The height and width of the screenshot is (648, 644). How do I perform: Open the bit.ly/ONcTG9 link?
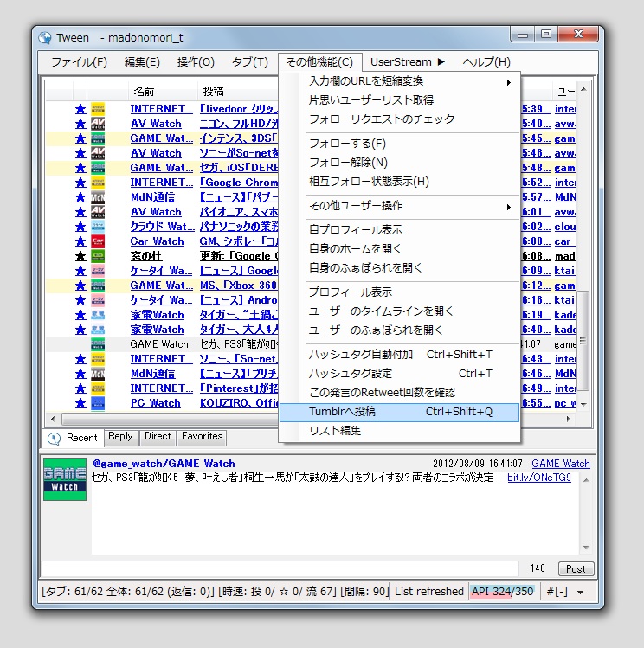point(539,478)
